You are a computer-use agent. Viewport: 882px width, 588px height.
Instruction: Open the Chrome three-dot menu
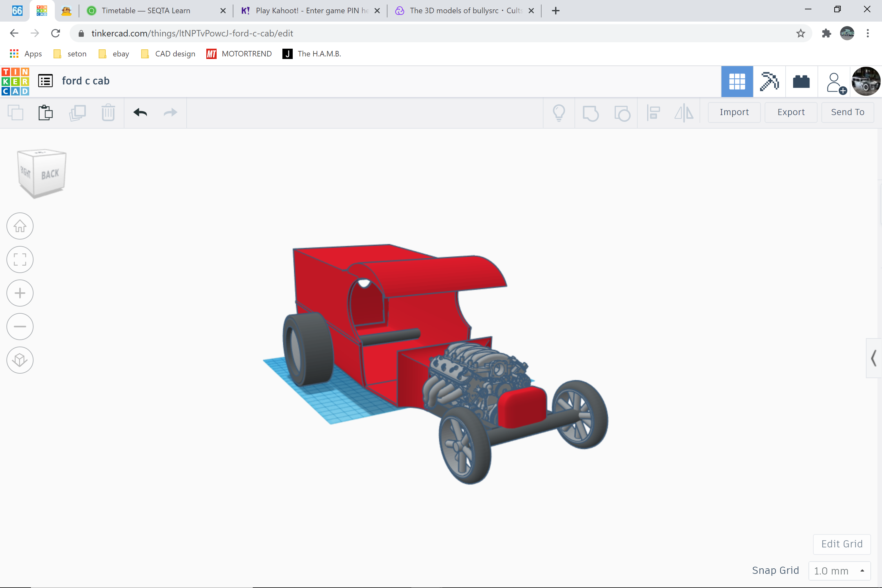pyautogui.click(x=868, y=34)
